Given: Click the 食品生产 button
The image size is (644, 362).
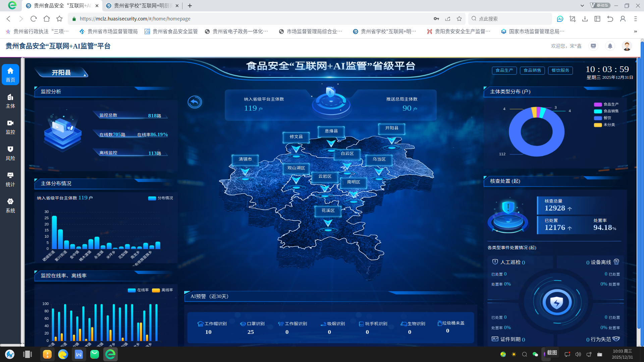Looking at the screenshot, I should (x=504, y=70).
